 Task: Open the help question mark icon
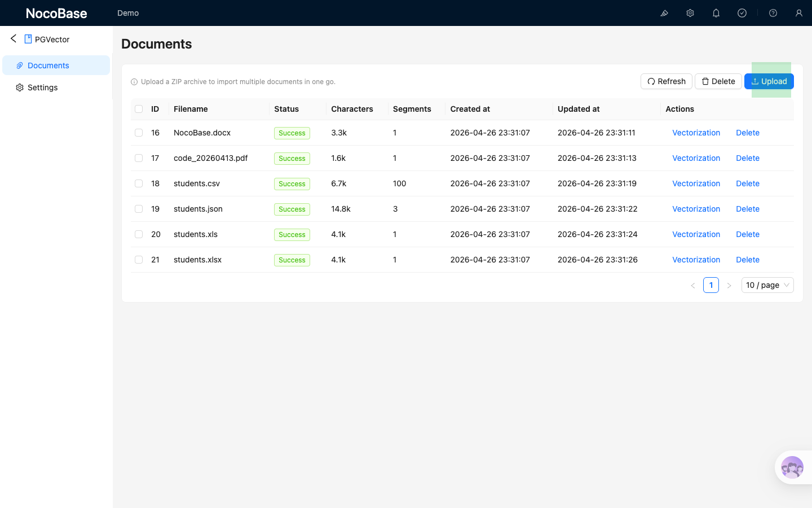773,13
